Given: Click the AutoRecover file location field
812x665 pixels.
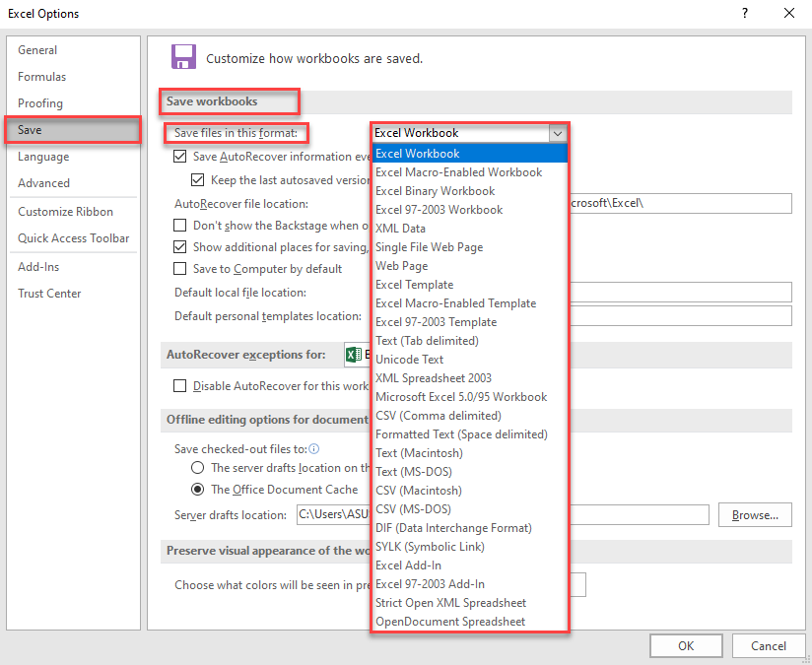Looking at the screenshot, I should [681, 203].
